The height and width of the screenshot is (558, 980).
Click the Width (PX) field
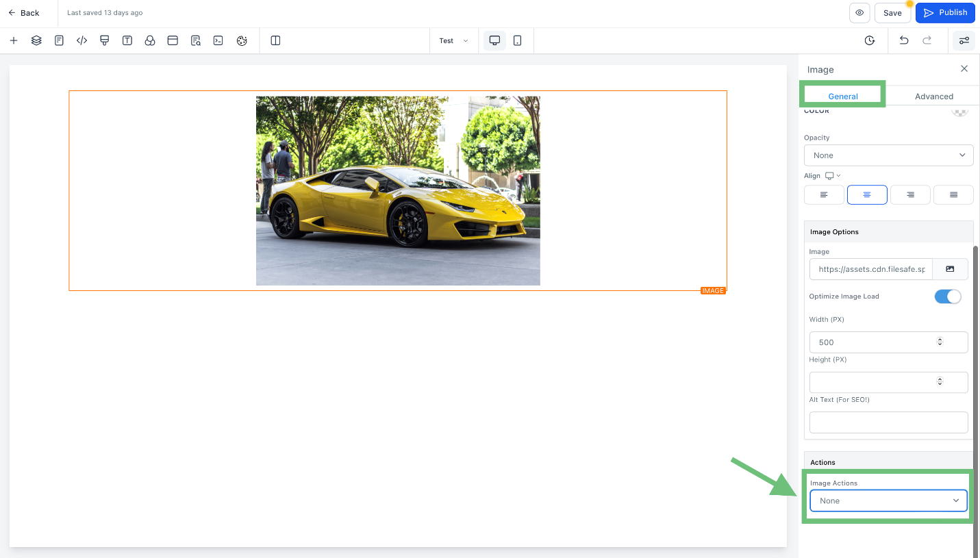click(888, 342)
